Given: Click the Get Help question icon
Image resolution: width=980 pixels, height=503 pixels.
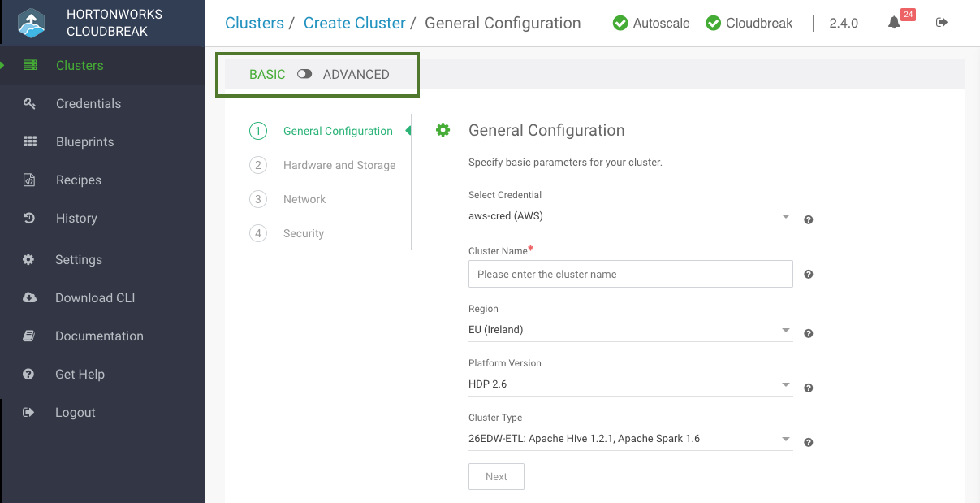Looking at the screenshot, I should click(x=28, y=374).
